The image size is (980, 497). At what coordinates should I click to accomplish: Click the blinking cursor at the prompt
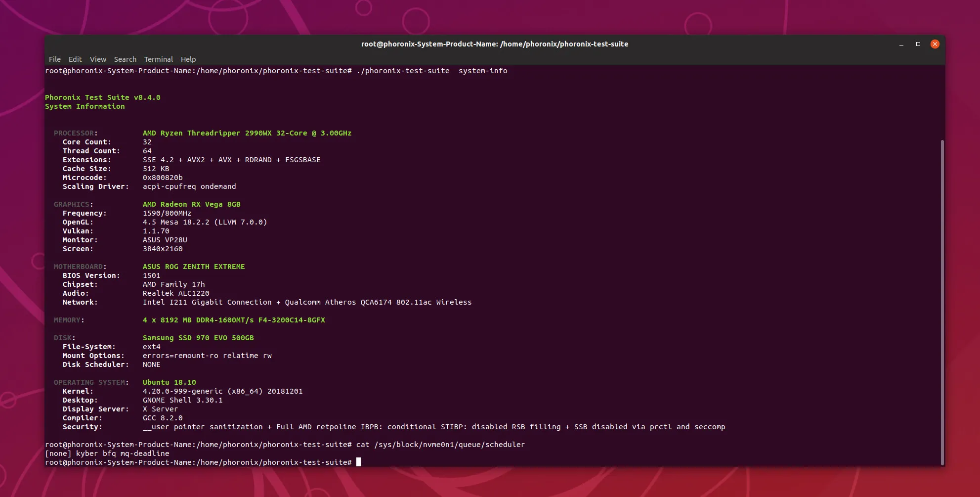pos(357,462)
